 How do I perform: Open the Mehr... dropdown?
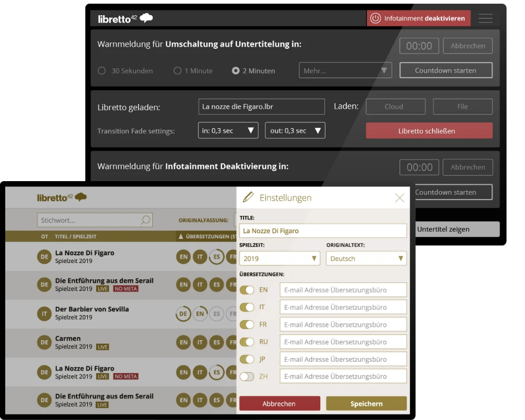coord(345,71)
